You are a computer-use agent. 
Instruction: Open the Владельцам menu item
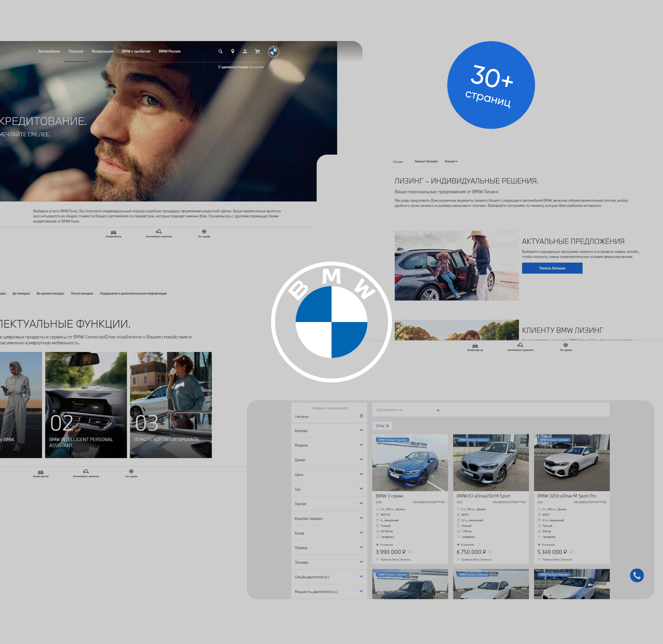(x=102, y=51)
